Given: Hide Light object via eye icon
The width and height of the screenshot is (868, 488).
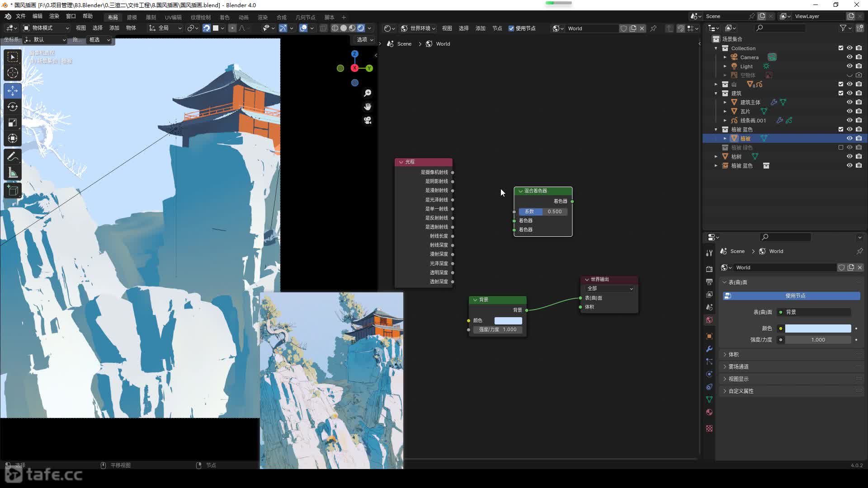Looking at the screenshot, I should tap(849, 66).
